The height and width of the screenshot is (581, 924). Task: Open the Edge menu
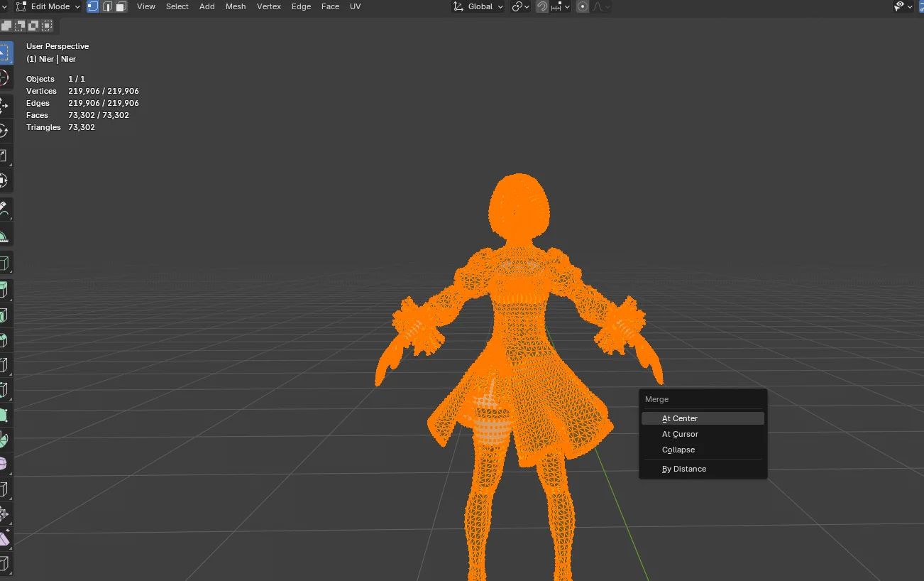301,6
